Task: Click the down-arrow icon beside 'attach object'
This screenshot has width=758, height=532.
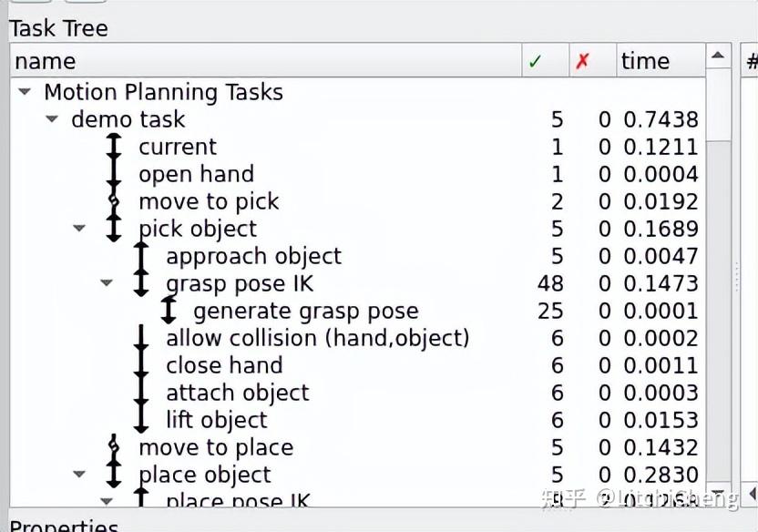Action: (x=141, y=394)
